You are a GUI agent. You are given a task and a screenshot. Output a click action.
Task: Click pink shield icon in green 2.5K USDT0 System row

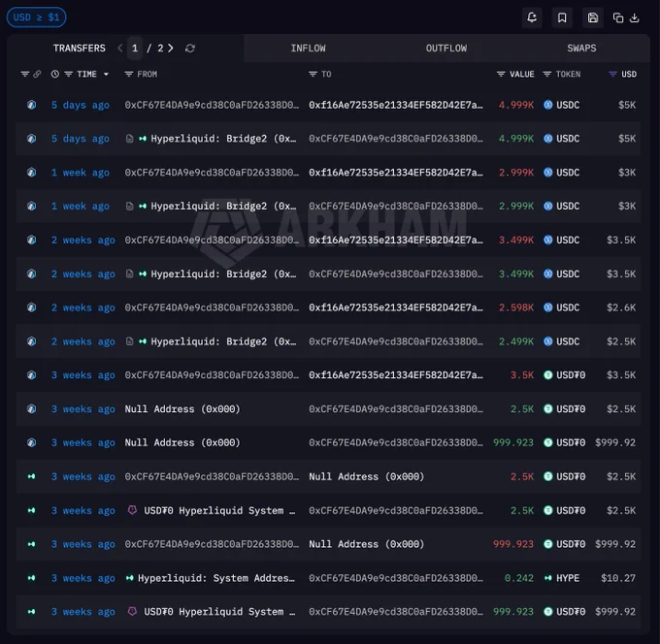(132, 510)
